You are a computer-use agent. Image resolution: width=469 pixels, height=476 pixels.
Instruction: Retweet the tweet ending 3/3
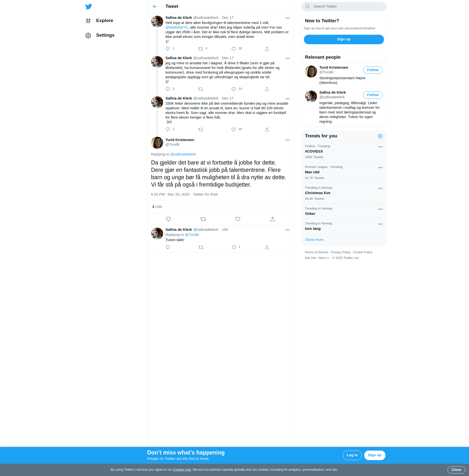click(x=201, y=130)
